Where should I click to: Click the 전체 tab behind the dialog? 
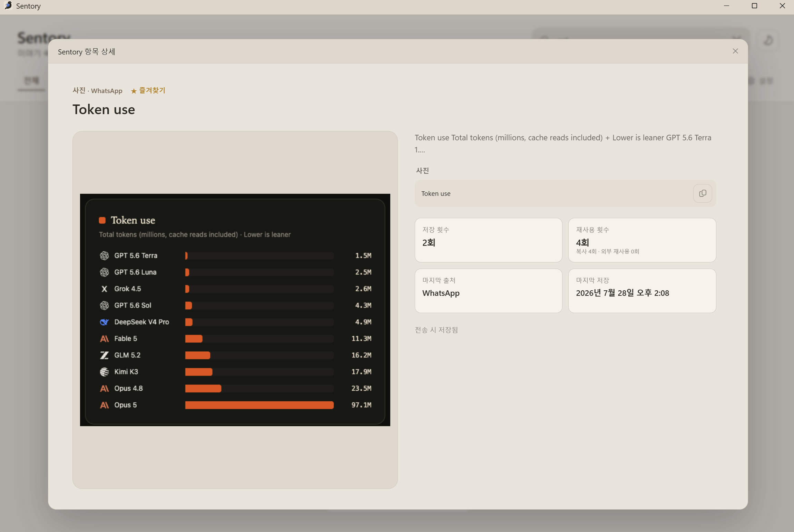tap(31, 81)
